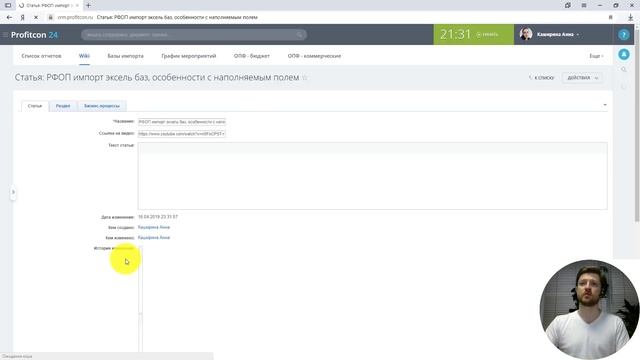Click the browser address bar URL
The width and height of the screenshot is (640, 360).
point(75,17)
